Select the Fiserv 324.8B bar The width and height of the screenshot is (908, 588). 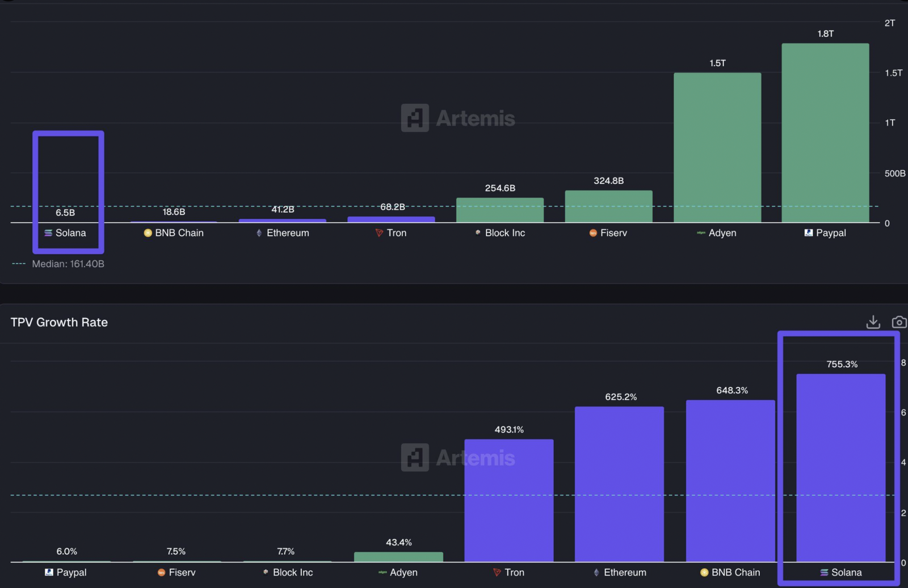coord(608,206)
